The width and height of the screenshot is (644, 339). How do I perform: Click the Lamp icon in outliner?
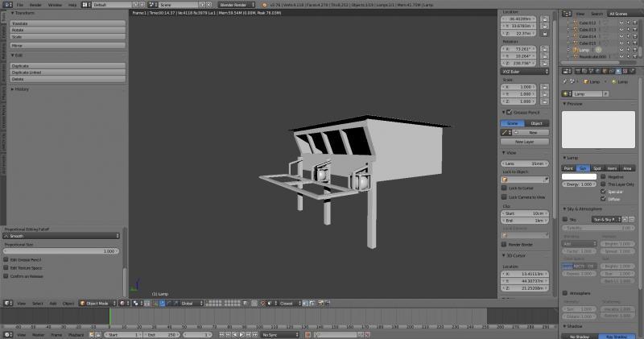click(x=576, y=50)
